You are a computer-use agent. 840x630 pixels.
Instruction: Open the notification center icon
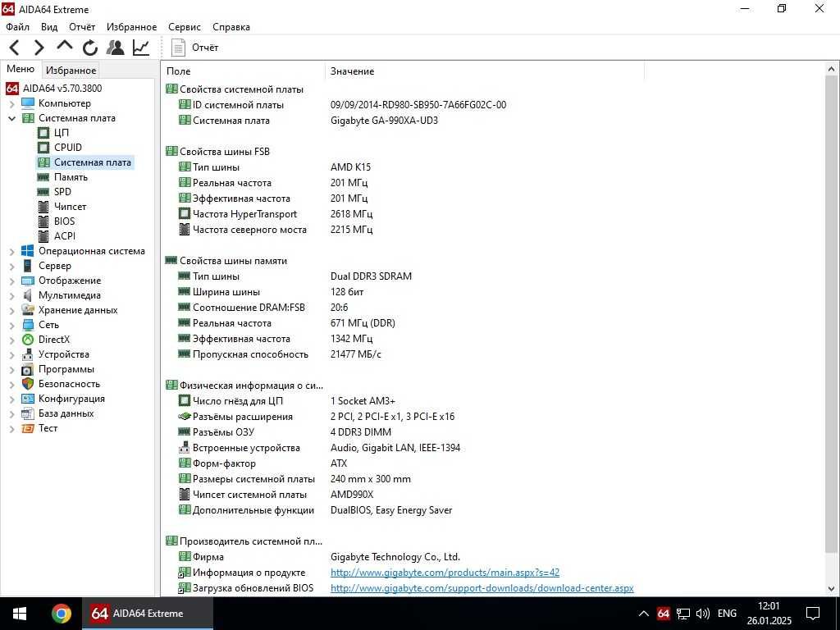point(813,614)
